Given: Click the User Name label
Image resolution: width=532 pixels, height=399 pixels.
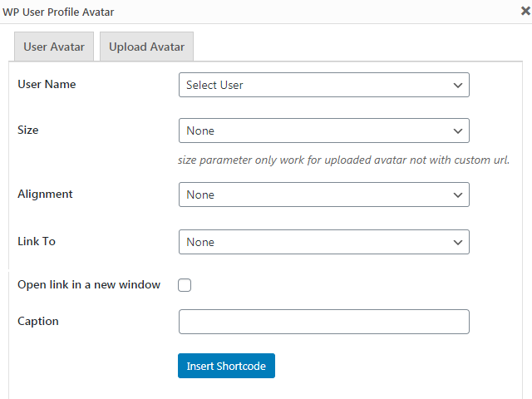Looking at the screenshot, I should (x=47, y=84).
